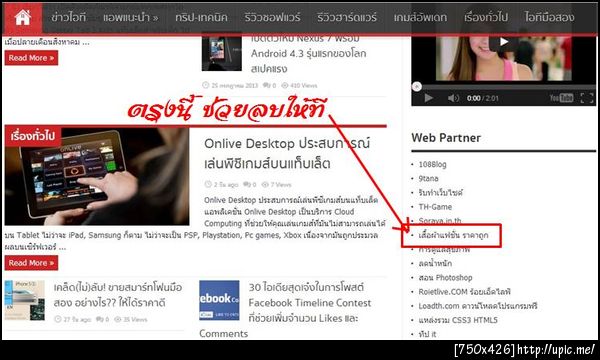Open the สอน Photoshop partner link
This screenshot has width=600, height=360.
445,277
